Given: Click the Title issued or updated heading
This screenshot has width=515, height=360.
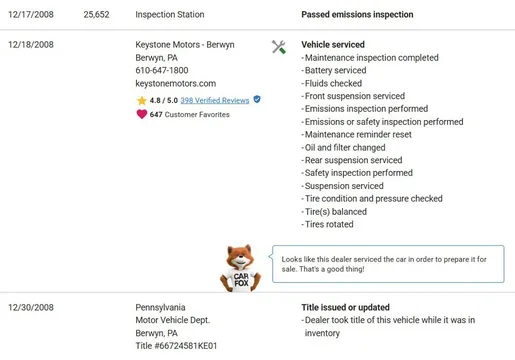Looking at the screenshot, I should point(345,307).
